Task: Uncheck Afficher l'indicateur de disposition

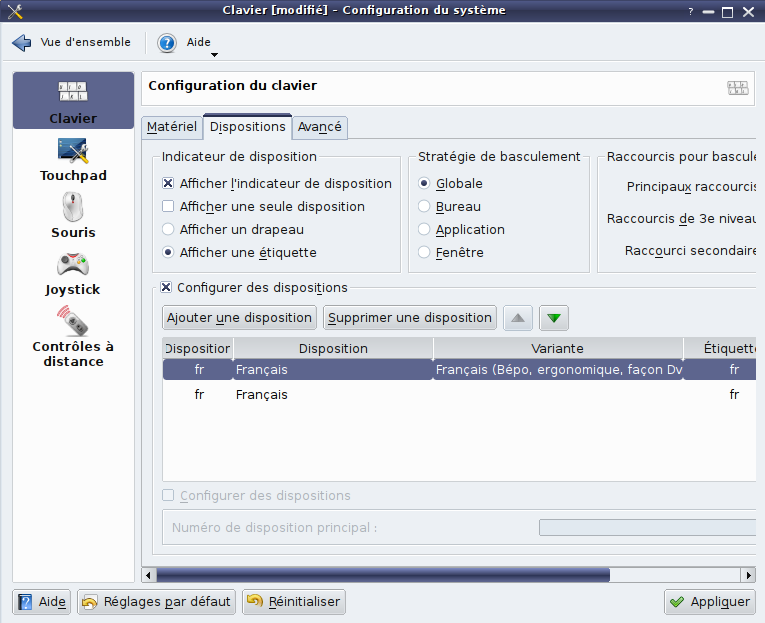Action: click(168, 184)
